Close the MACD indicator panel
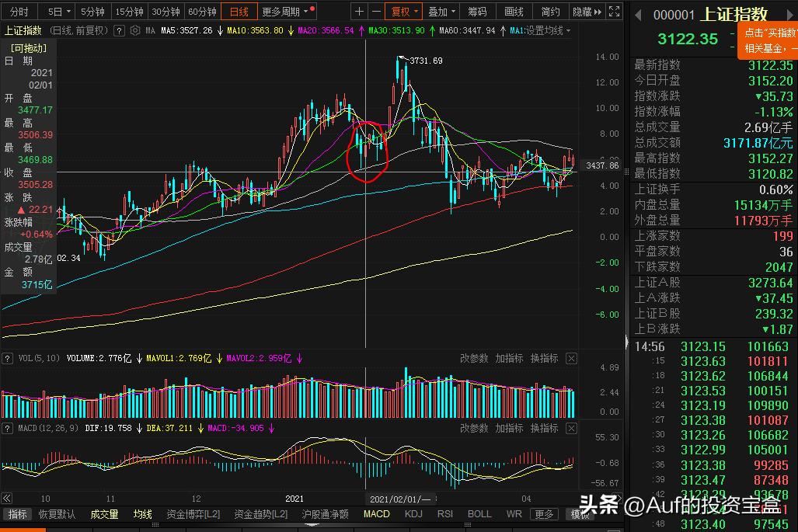Screen dimensions: 798x532 572,428
